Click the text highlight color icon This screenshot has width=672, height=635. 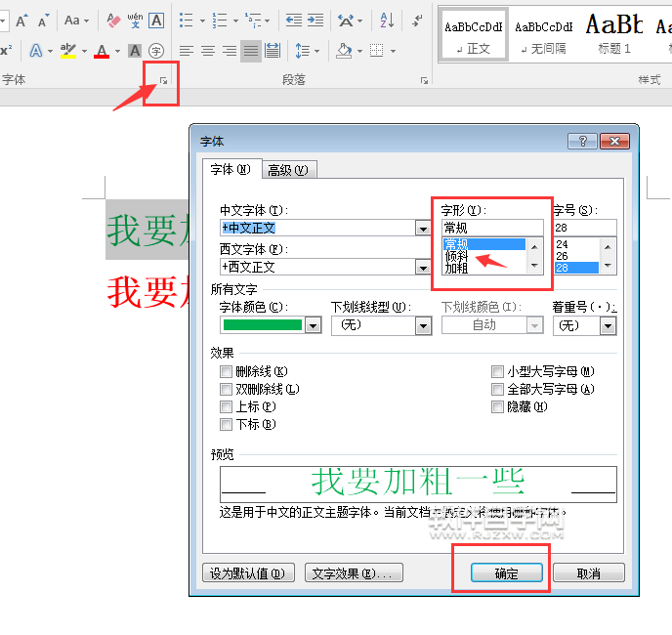tap(67, 51)
